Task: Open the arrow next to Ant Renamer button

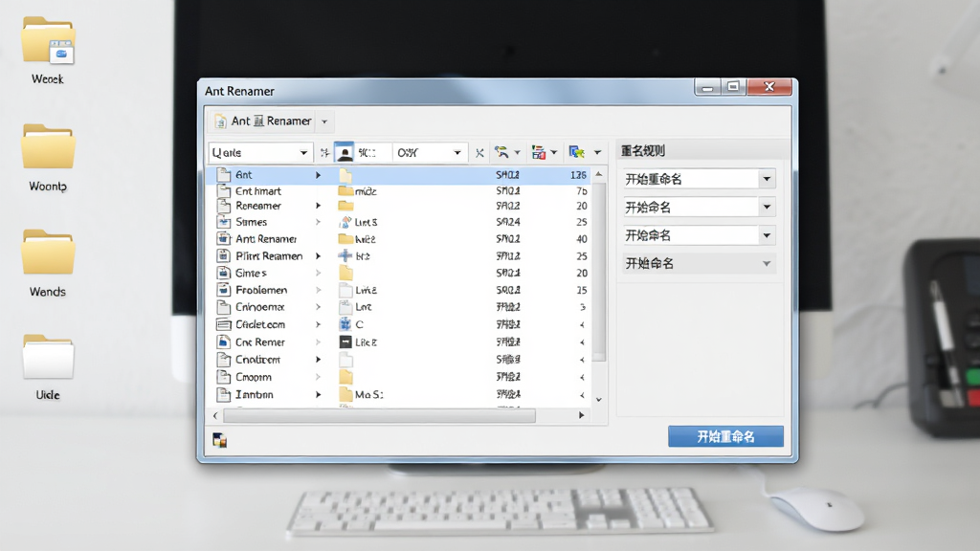Action: click(324, 121)
